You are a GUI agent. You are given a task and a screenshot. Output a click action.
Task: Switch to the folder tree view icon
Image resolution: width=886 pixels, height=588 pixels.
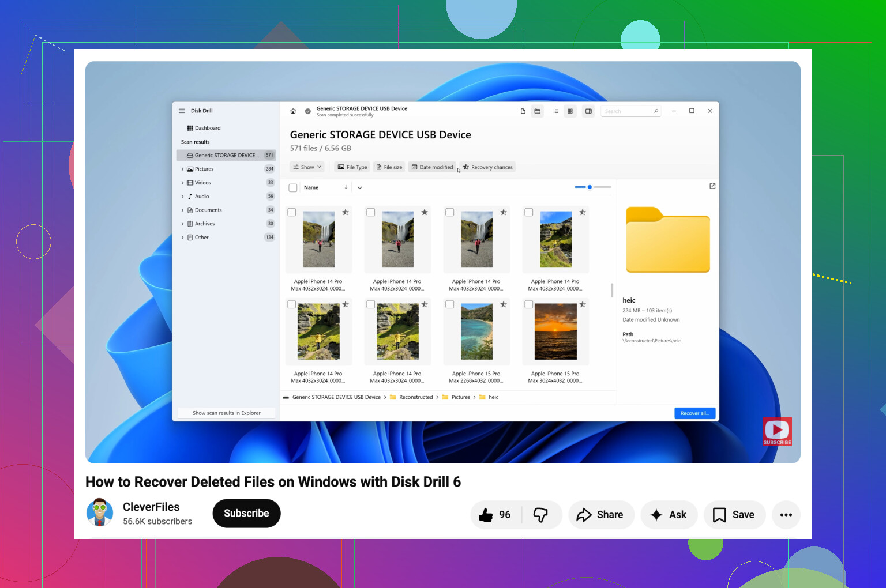click(x=538, y=111)
